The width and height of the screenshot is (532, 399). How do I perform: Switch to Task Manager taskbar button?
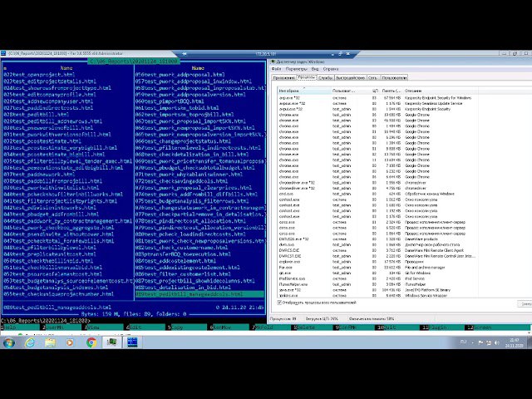pos(111,342)
